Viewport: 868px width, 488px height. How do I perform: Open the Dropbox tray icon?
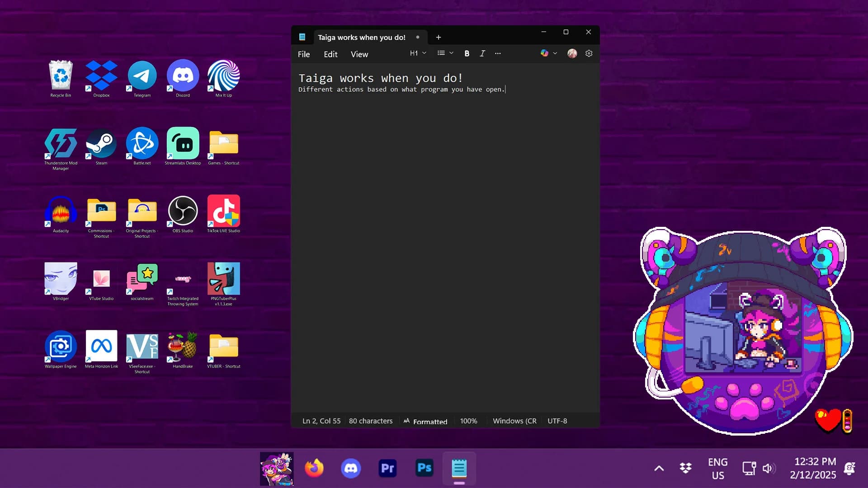[685, 468]
